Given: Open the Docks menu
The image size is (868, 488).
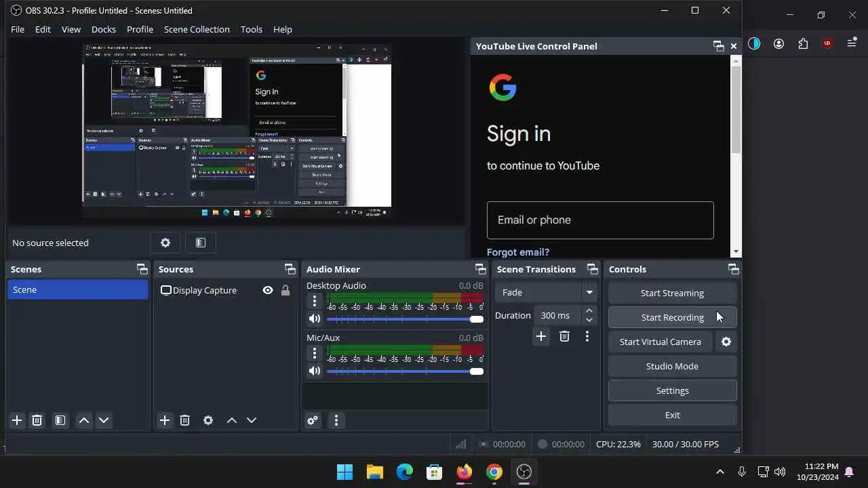Looking at the screenshot, I should 104,29.
